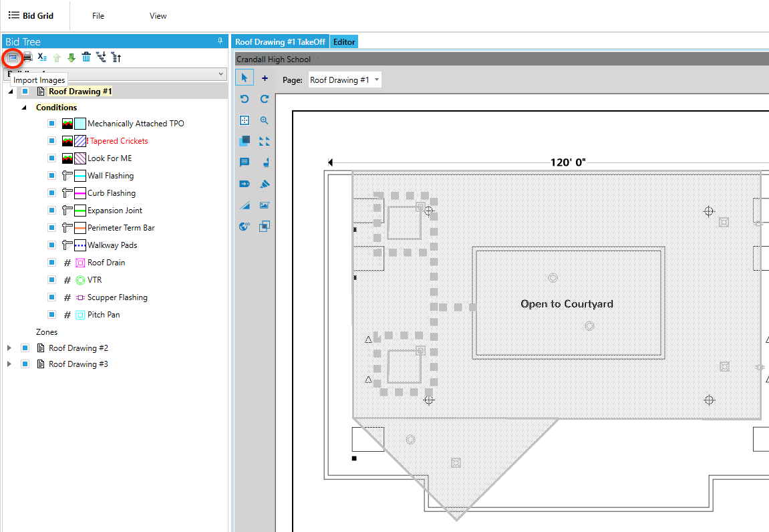The width and height of the screenshot is (769, 532).
Task: Select the arrow pointer tool
Action: pyautogui.click(x=245, y=78)
